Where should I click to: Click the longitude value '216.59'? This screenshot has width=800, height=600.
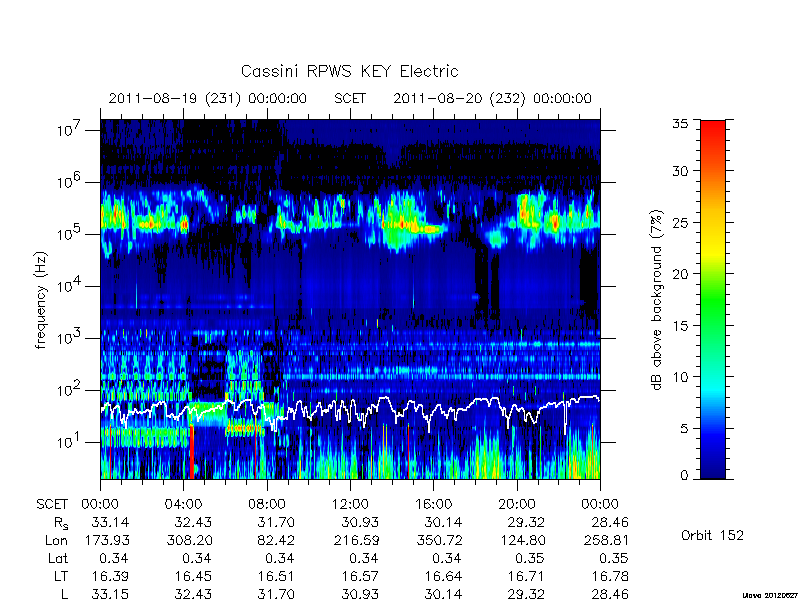pos(356,540)
